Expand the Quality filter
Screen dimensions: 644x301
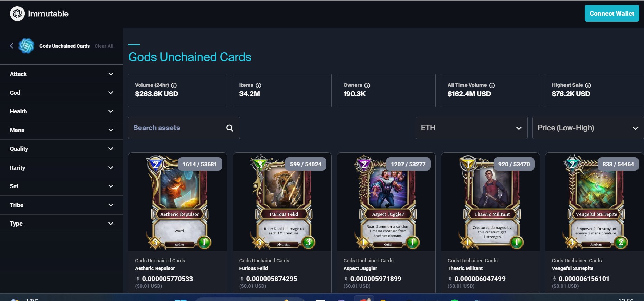(62, 149)
